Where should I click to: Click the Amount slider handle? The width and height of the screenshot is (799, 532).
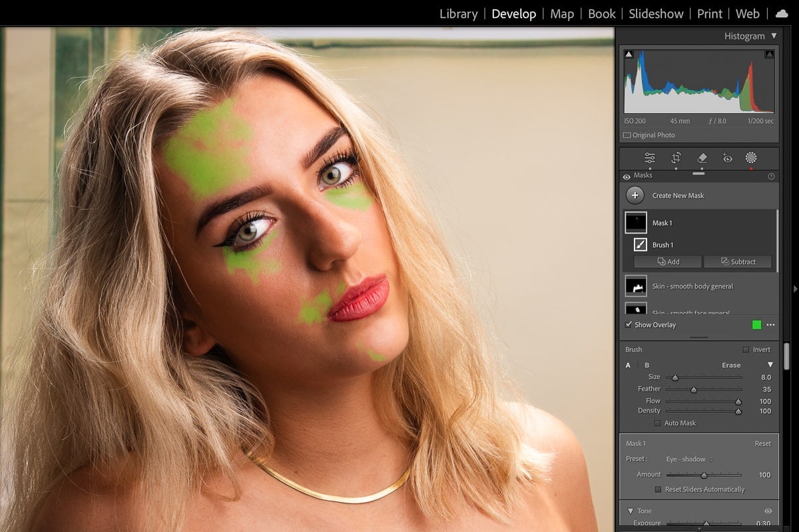click(x=704, y=475)
